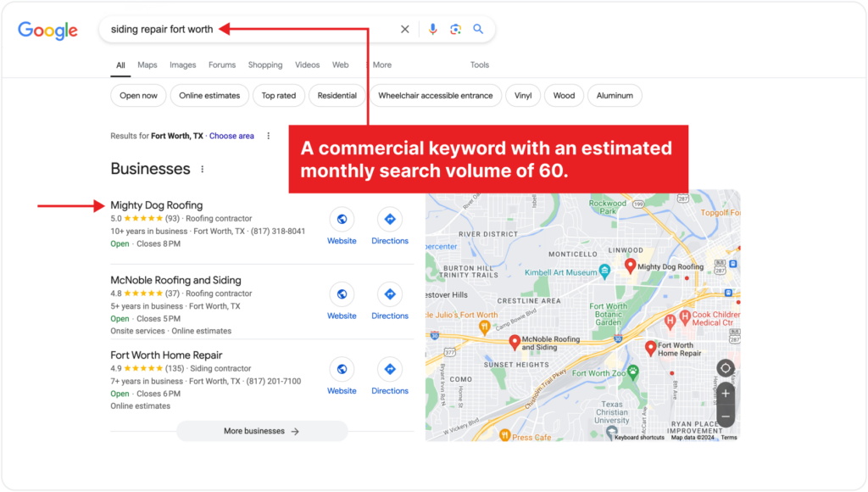
Task: Select Fort Worth Home Repair map pin
Action: tap(650, 348)
